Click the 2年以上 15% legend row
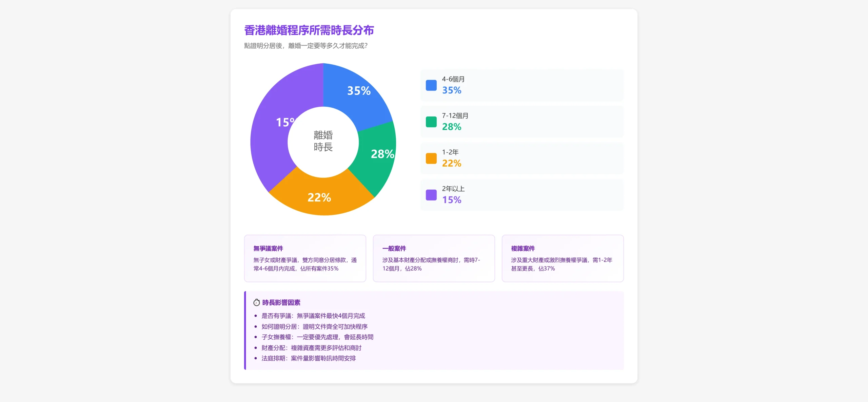Screen dimensions: 868x402 point(522,195)
